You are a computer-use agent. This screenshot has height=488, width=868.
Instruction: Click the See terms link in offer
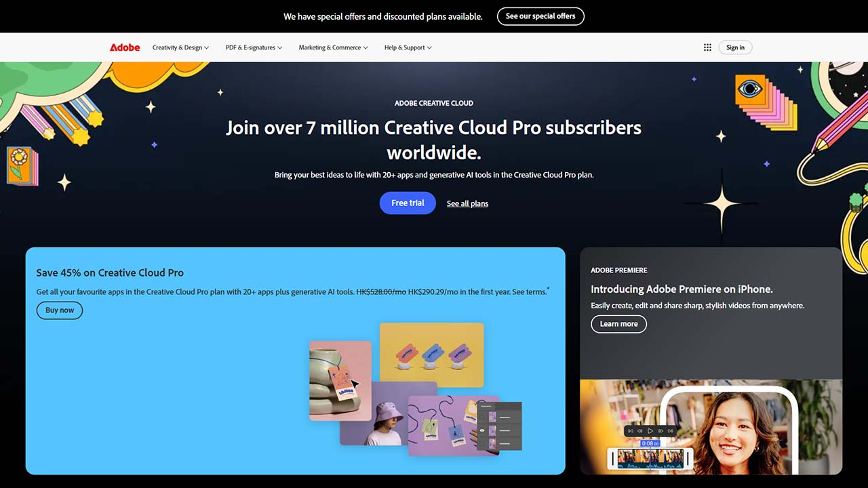coord(528,292)
